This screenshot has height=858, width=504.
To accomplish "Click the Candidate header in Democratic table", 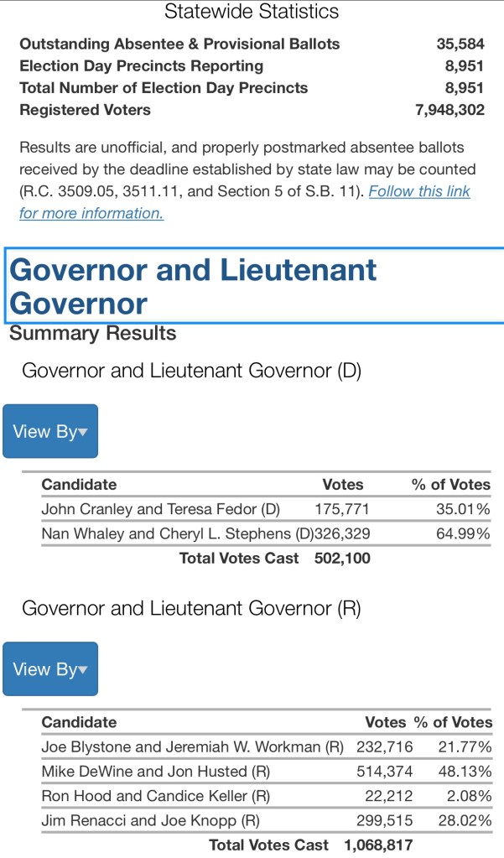I will (x=80, y=484).
